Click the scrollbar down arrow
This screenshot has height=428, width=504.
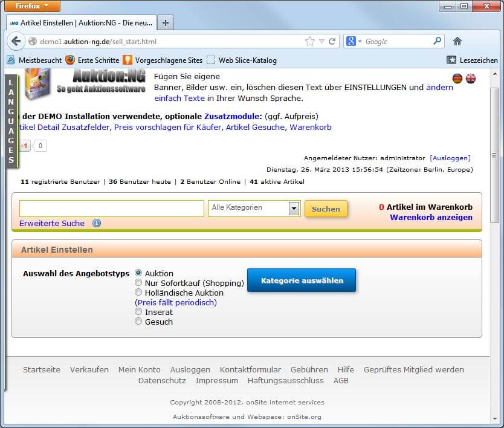pos(495,418)
